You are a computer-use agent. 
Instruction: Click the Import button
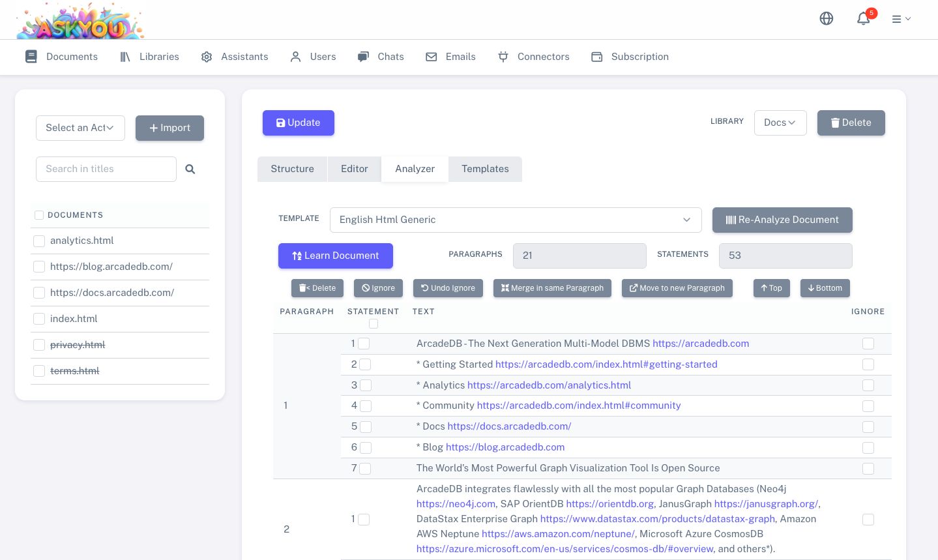(169, 128)
